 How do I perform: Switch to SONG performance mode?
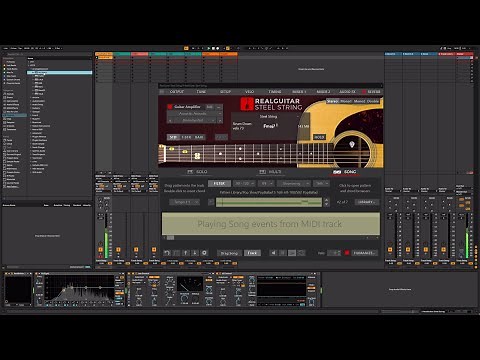coord(345,172)
